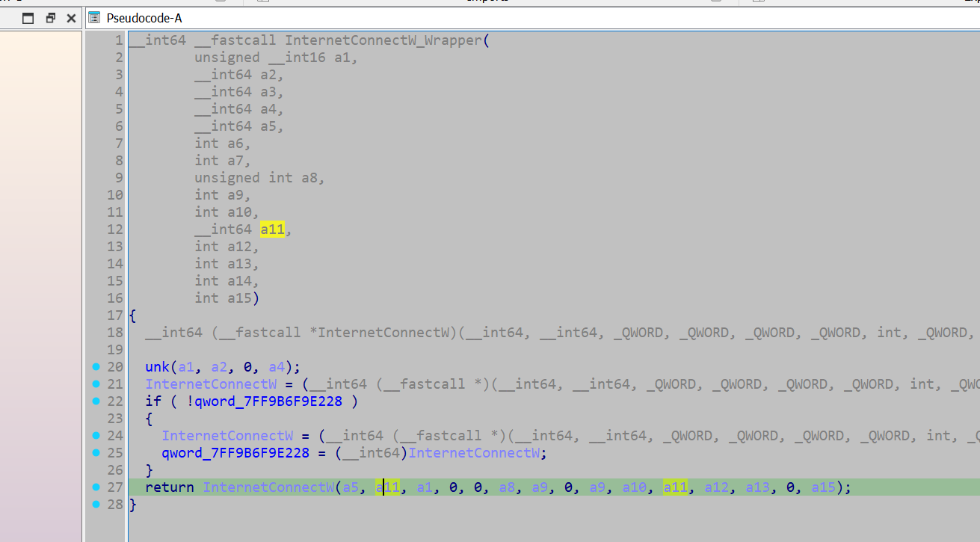
Task: Click breakpoint dot at line 28
Action: coord(96,505)
